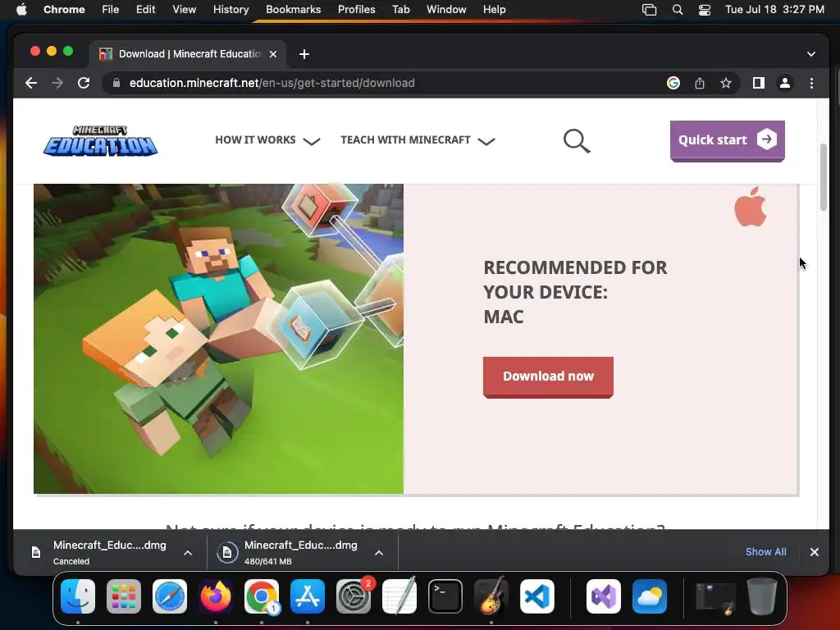The height and width of the screenshot is (630, 840).
Task: Reload the page with the refresh icon
Action: (x=84, y=83)
